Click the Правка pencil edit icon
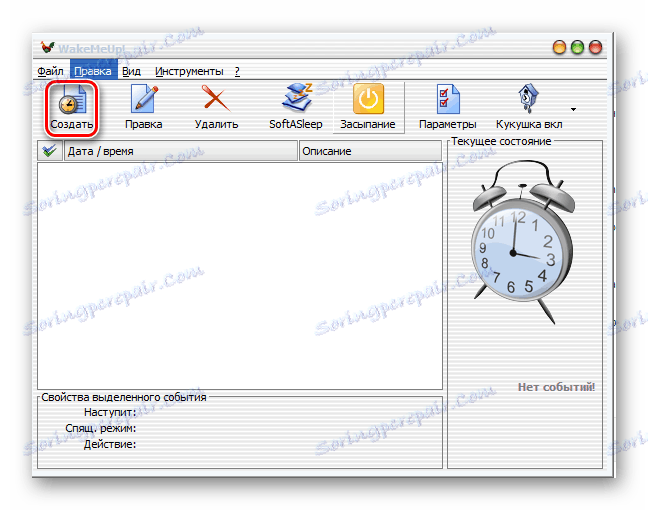Screen dimensions: 648x510 [143, 107]
